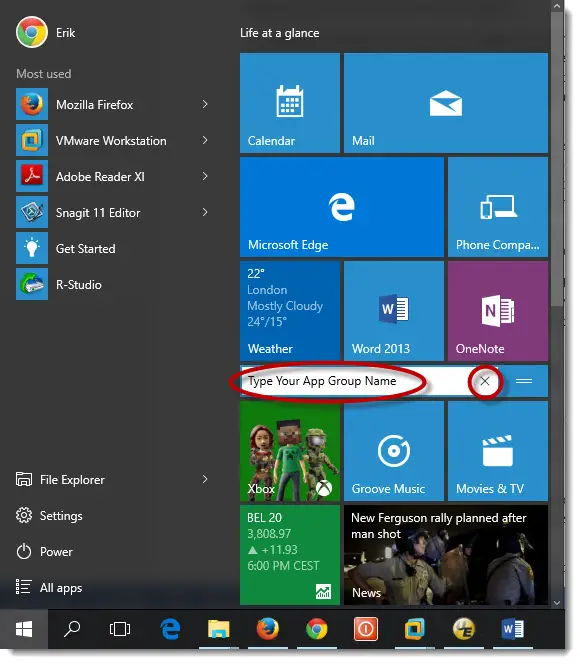Open the Weather tile showing London
This screenshot has height=664, width=580.
coord(290,311)
